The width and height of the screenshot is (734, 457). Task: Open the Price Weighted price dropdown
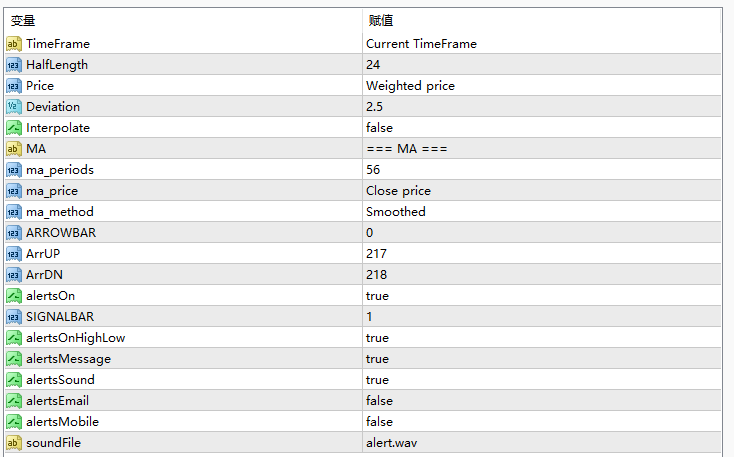tap(410, 86)
